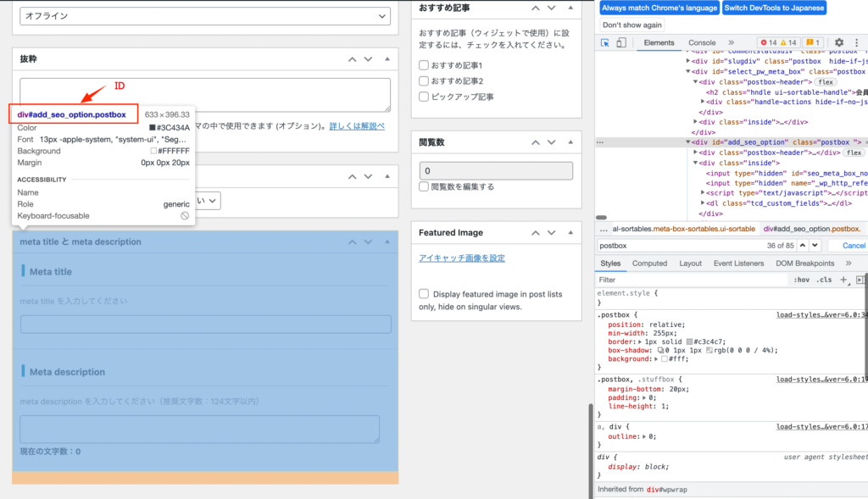Open the アイキャッチ画像を設定 link
Image resolution: width=868 pixels, height=499 pixels.
(462, 258)
